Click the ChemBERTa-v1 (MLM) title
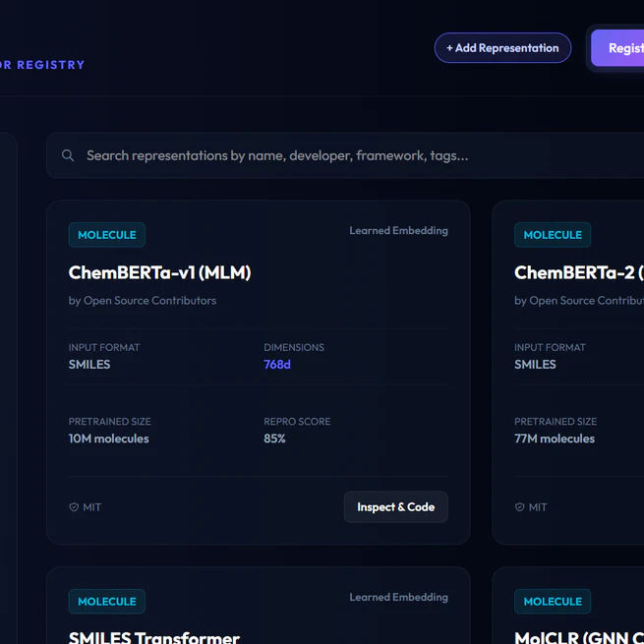This screenshot has width=644, height=644. pyautogui.click(x=159, y=272)
